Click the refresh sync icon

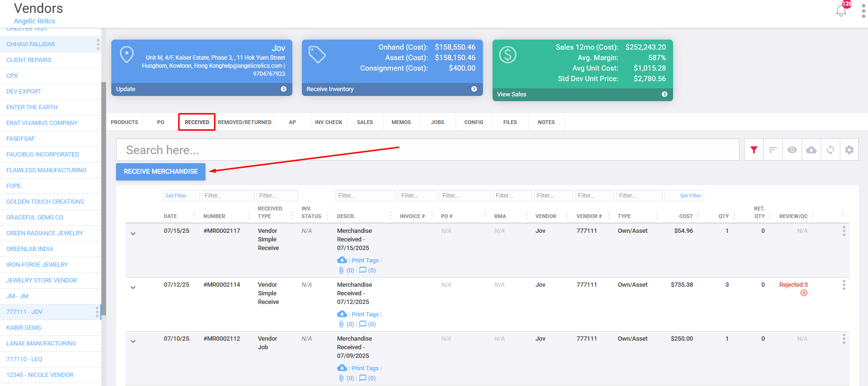coord(830,150)
